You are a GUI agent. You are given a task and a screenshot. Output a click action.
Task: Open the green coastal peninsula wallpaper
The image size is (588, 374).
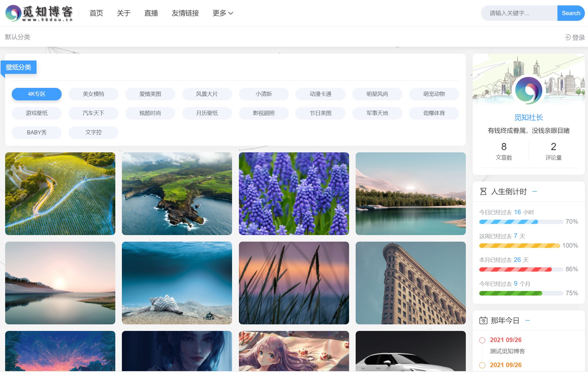coord(177,194)
